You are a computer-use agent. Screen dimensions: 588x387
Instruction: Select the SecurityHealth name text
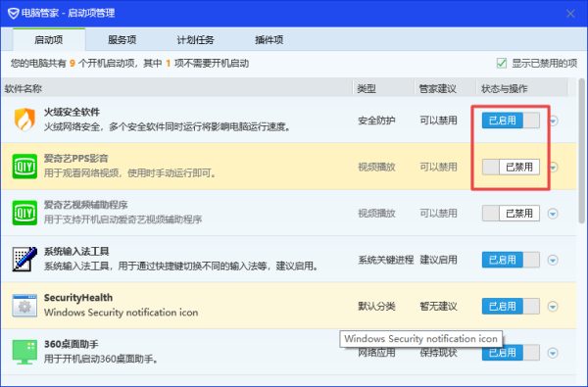[x=78, y=298]
